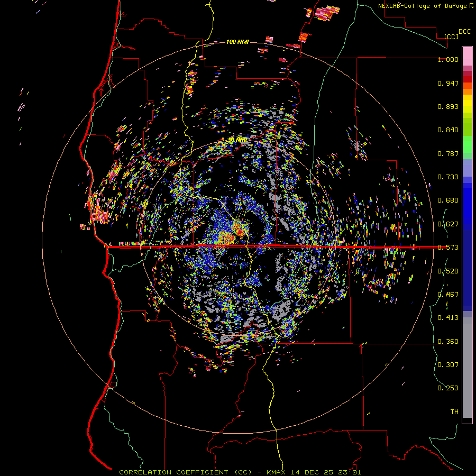The image size is (476, 476).
Task: Select the 0.253 scale value
Action: (x=448, y=388)
